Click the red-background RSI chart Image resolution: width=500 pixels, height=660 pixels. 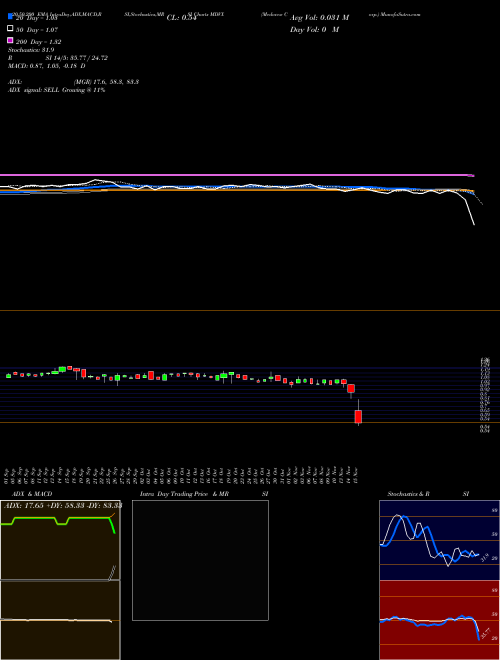click(439, 620)
